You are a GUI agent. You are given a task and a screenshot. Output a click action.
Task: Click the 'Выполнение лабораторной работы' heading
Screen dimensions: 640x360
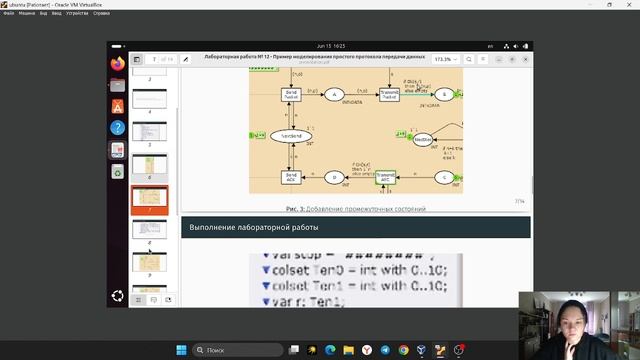click(x=253, y=227)
